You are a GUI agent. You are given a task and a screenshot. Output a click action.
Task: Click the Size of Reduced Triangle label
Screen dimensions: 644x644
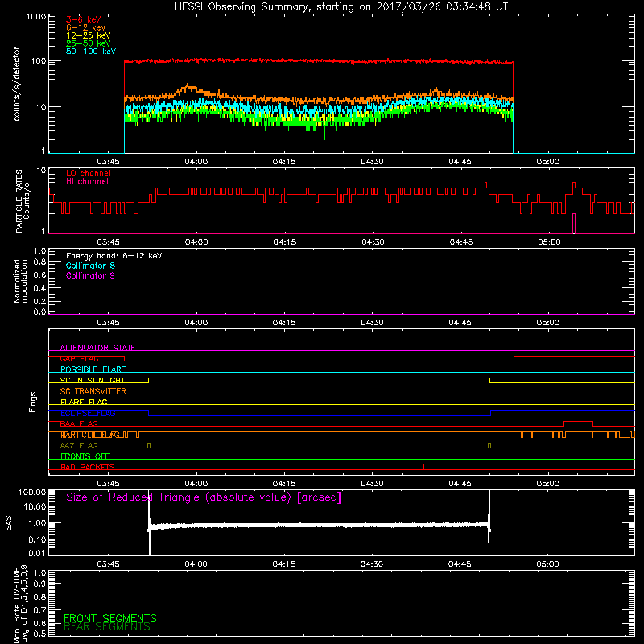204,497
